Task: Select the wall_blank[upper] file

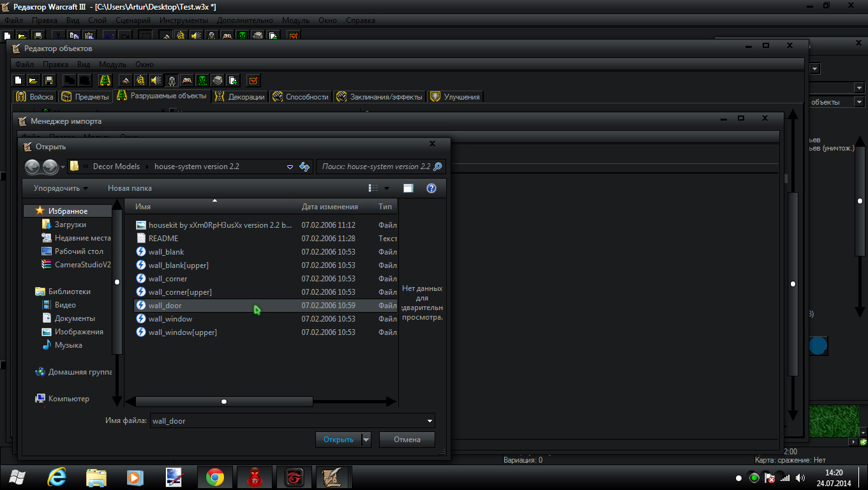Action: click(x=179, y=265)
